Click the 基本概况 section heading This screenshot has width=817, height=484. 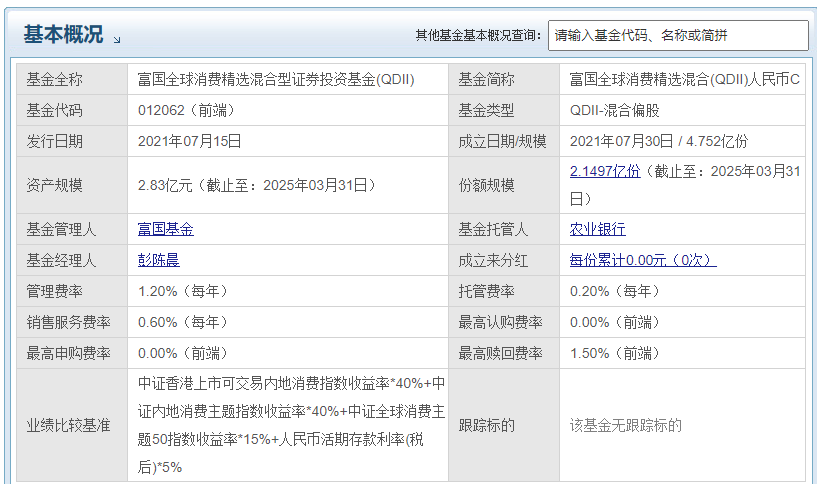[63, 34]
